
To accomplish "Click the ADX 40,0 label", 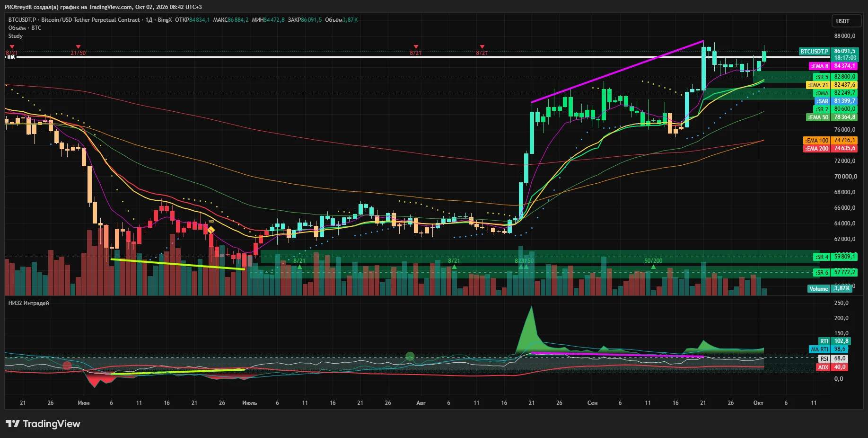I will 833,367.
